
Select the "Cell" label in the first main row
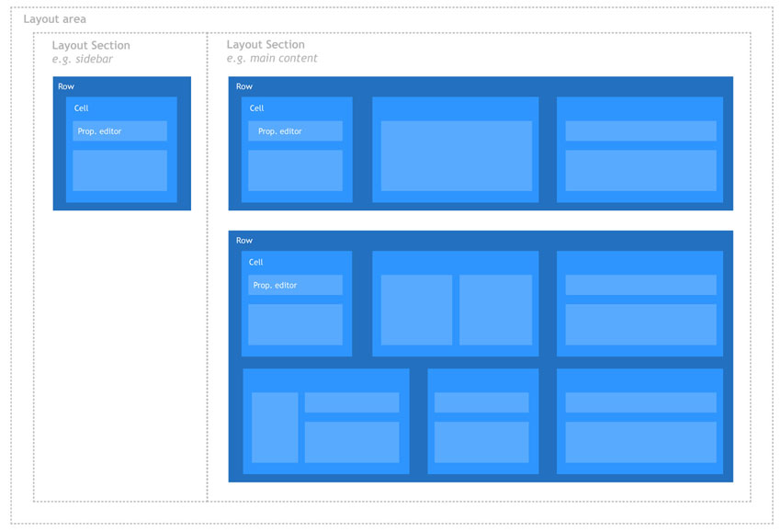click(x=256, y=108)
